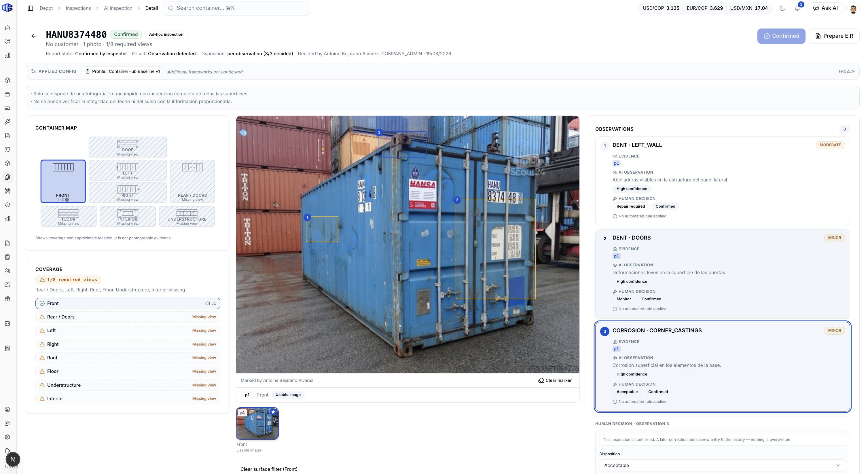Click the round N badge at bottom left
The image size is (868, 474).
13,459
